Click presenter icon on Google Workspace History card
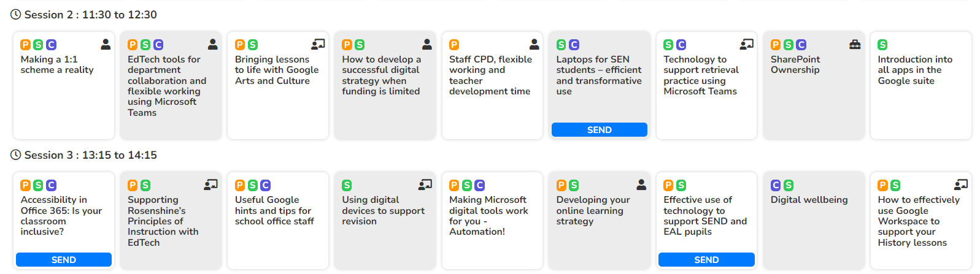This screenshot has width=980, height=274. point(961,185)
